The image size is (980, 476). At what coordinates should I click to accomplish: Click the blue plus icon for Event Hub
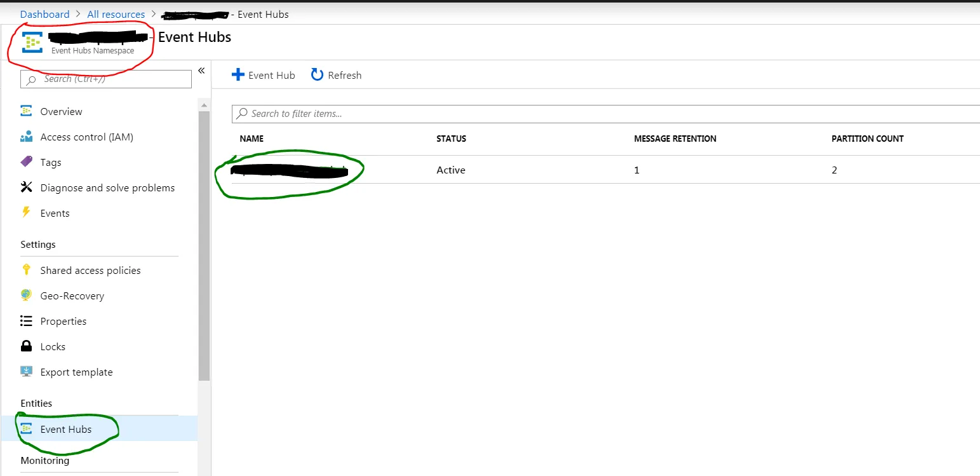pos(238,75)
